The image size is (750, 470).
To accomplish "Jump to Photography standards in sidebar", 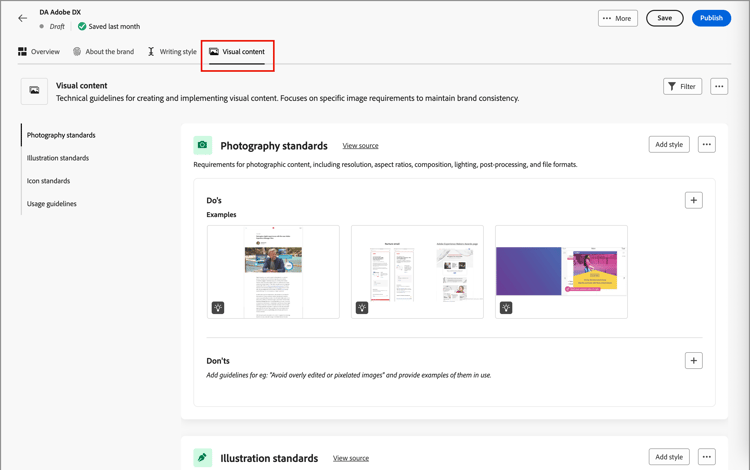I will tap(61, 135).
